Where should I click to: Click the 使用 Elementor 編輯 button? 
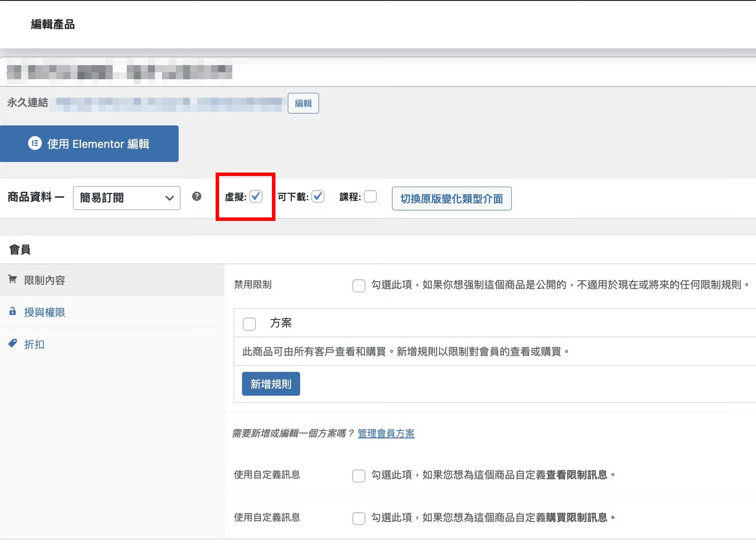click(89, 144)
